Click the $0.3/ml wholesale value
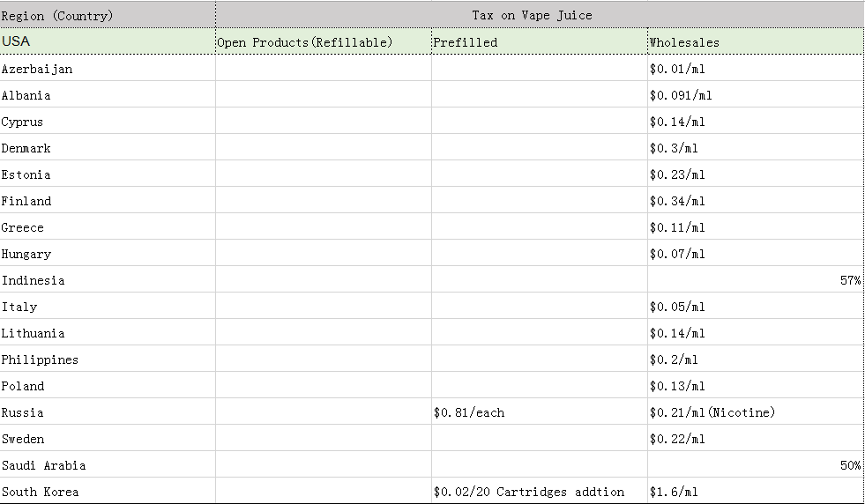The width and height of the screenshot is (865, 504). coord(674,148)
